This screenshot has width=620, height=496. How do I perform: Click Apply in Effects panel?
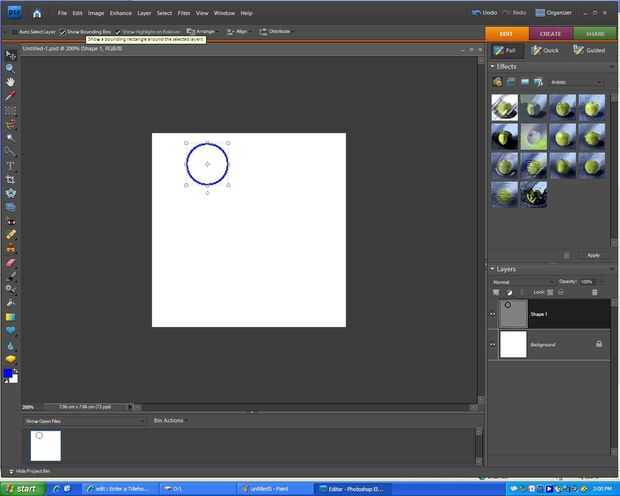click(593, 256)
